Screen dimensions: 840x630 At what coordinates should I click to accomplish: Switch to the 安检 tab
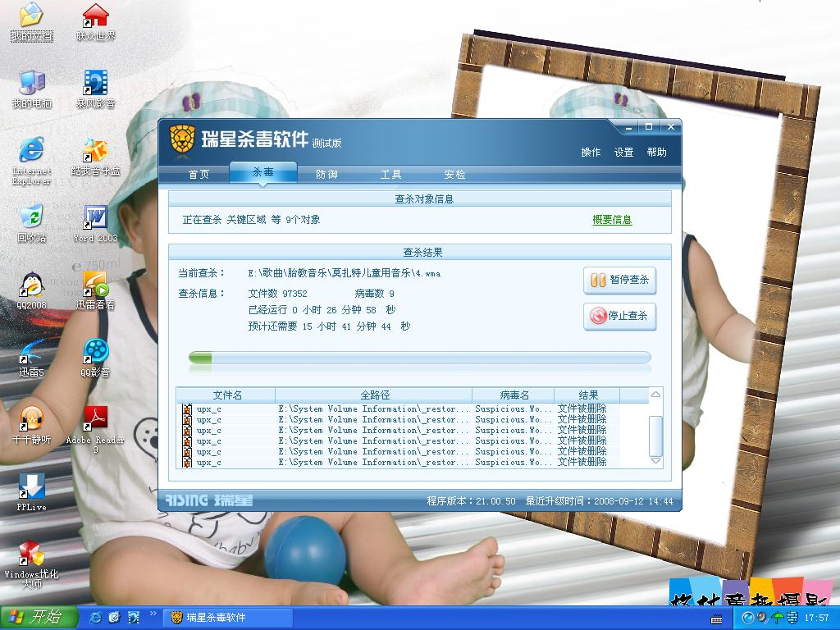click(454, 174)
